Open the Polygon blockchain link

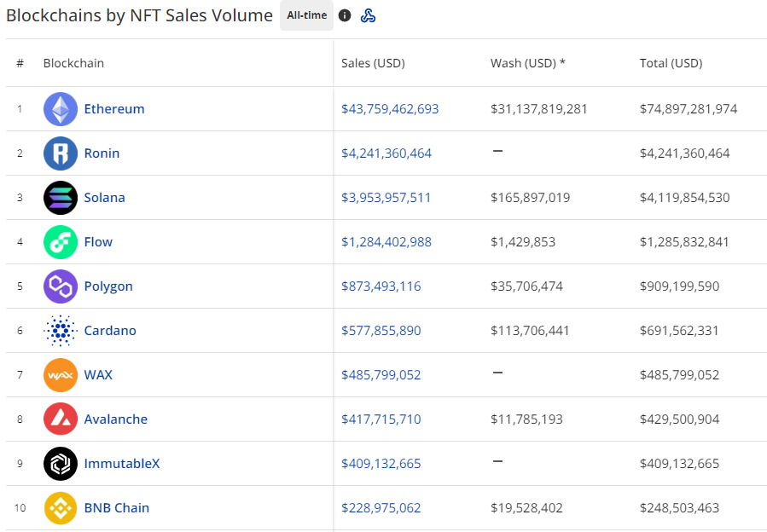(108, 286)
